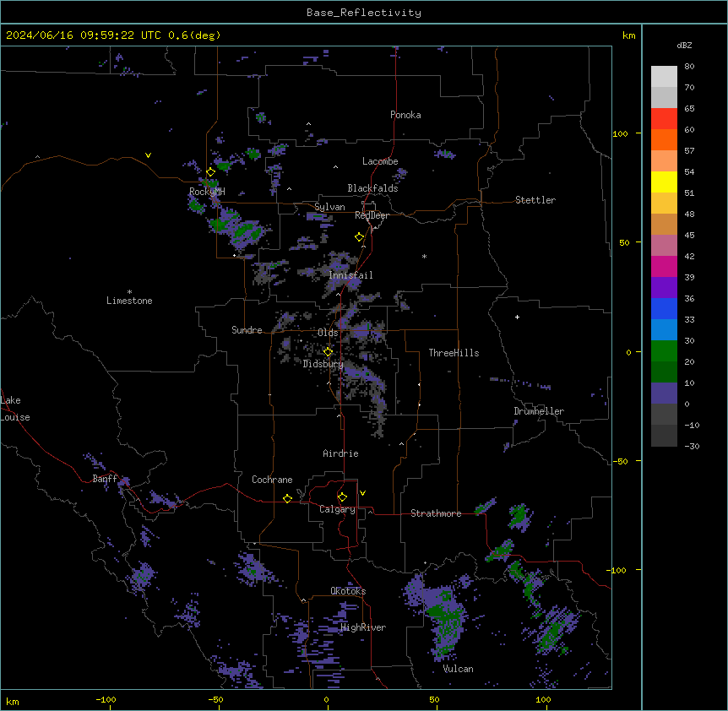Click the yellow diamond marker below Cochrane
The width and height of the screenshot is (728, 711).
(287, 498)
